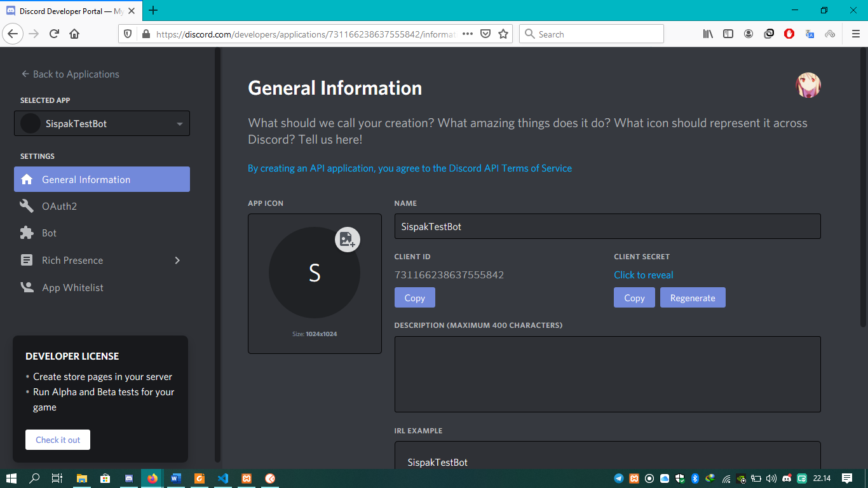Click the Rich Presence document icon
Image resolution: width=868 pixels, height=488 pixels.
tap(27, 261)
